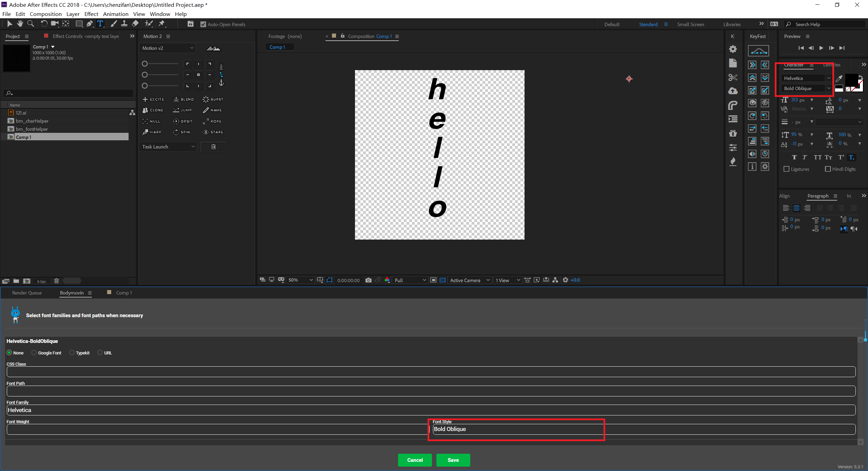This screenshot has width=868, height=471.
Task: Open the Animation menu
Action: click(115, 14)
